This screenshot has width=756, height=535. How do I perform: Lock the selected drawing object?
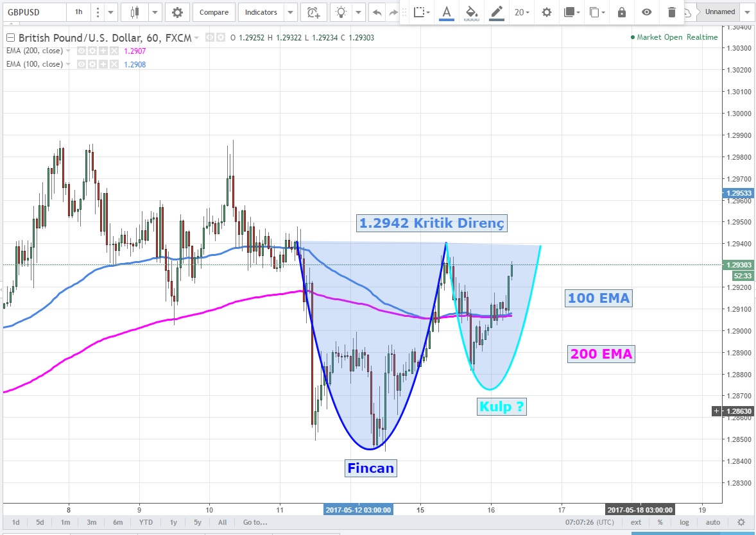[621, 12]
